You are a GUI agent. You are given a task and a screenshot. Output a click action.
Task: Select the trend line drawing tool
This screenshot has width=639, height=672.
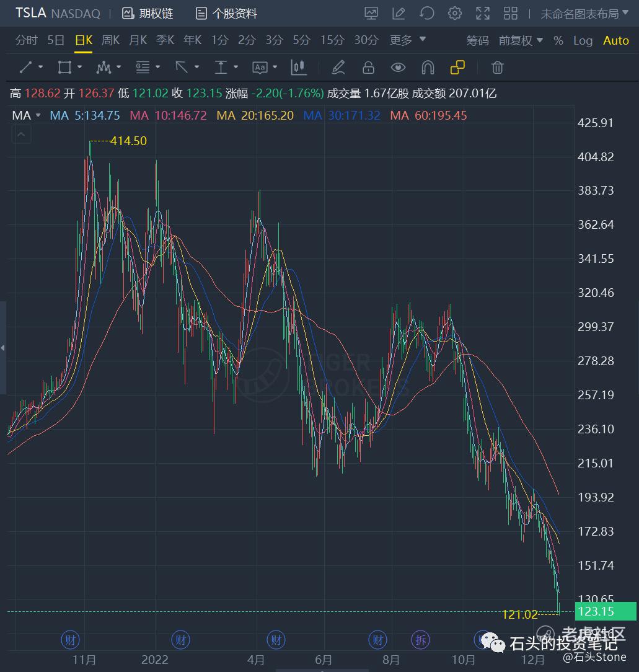click(x=25, y=68)
